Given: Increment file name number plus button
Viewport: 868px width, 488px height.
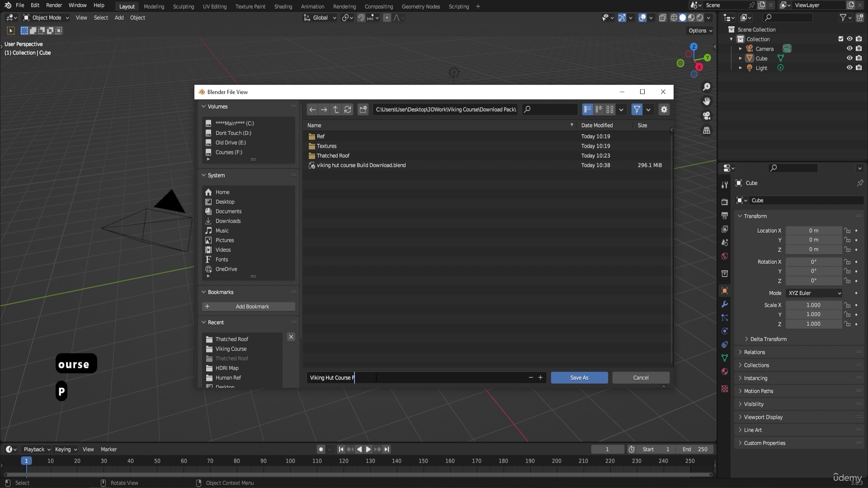Looking at the screenshot, I should 540,378.
